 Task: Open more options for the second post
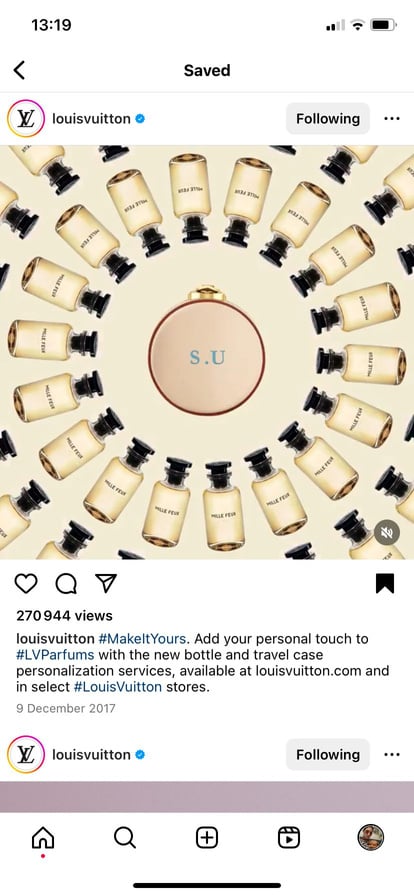pos(392,754)
